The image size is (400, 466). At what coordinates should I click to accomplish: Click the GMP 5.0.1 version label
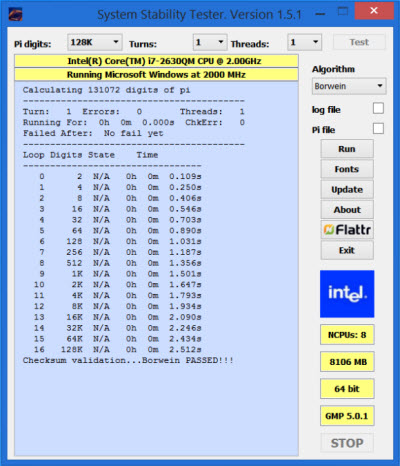[347, 416]
